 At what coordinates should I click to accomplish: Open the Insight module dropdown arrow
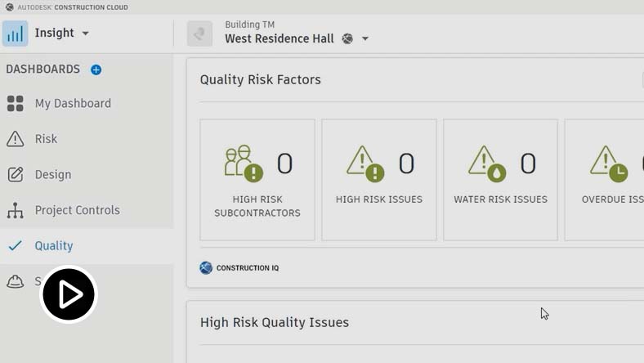tap(86, 34)
